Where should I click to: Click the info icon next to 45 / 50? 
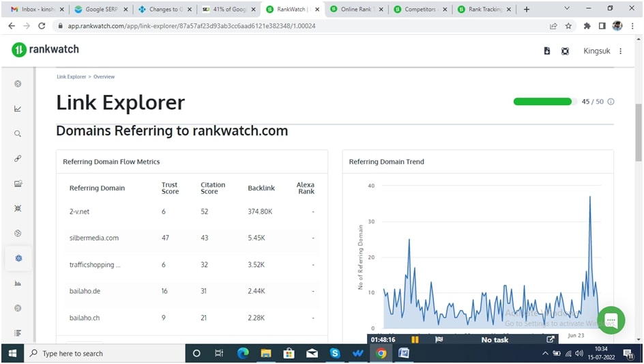coord(611,102)
